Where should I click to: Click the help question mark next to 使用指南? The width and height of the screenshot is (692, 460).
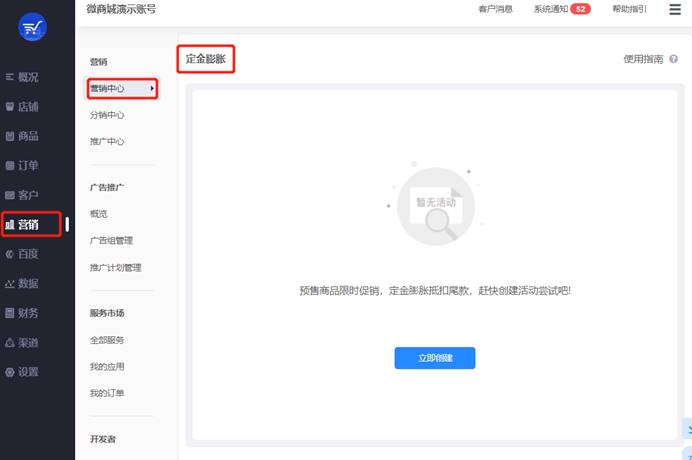pos(674,59)
